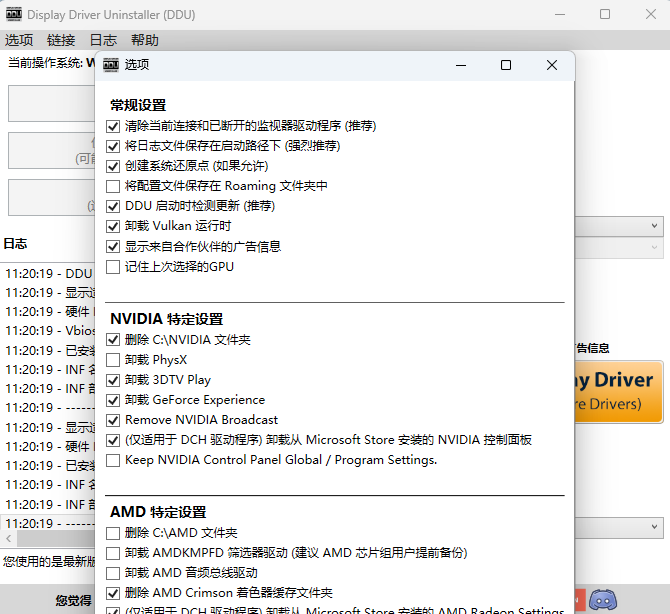Click the DDU icon in options dialog title
This screenshot has width=670, height=614.
110,65
